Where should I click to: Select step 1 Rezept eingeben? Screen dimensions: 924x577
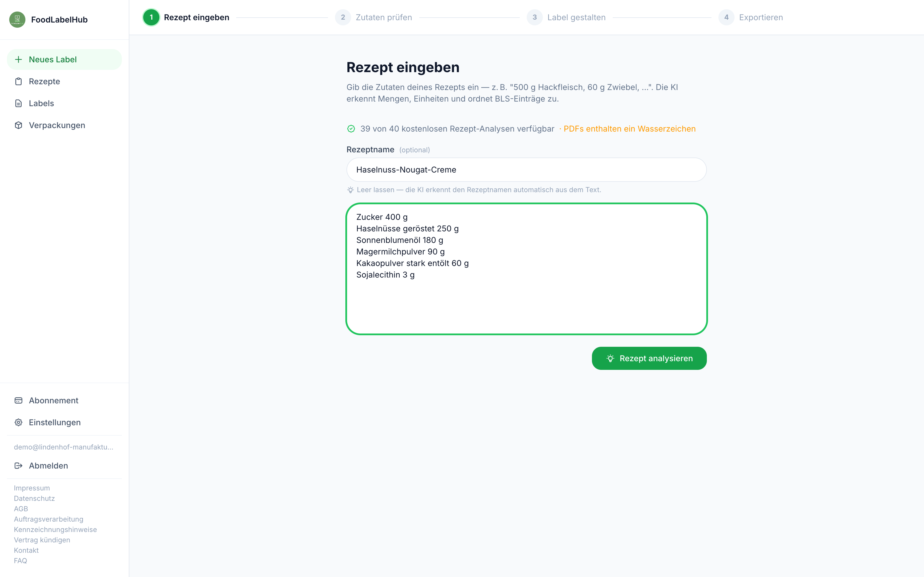pyautogui.click(x=186, y=18)
